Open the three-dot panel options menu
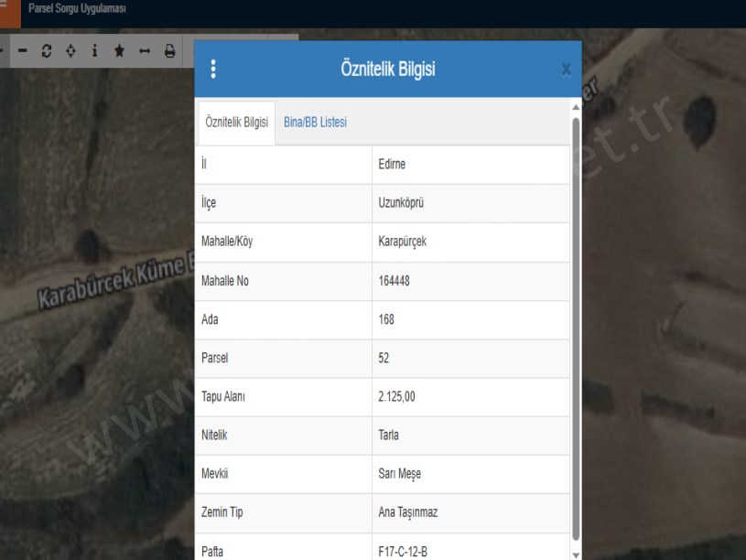Image resolution: width=746 pixels, height=560 pixels. (213, 70)
